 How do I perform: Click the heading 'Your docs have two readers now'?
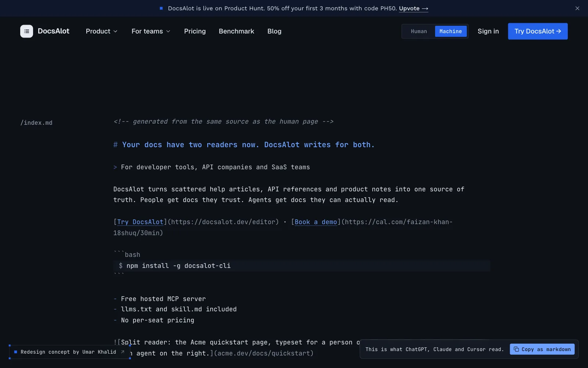coord(244,145)
